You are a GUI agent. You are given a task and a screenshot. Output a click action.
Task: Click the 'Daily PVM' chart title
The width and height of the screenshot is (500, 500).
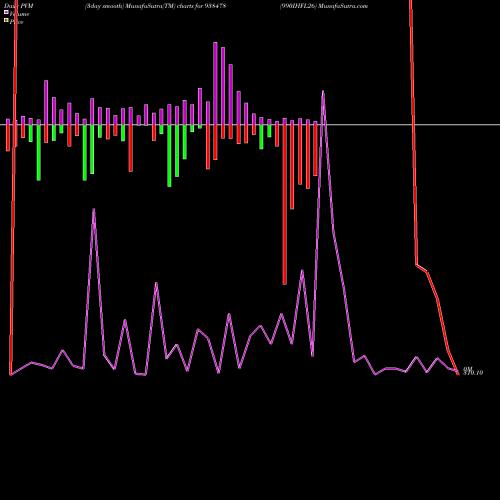tap(19, 6)
